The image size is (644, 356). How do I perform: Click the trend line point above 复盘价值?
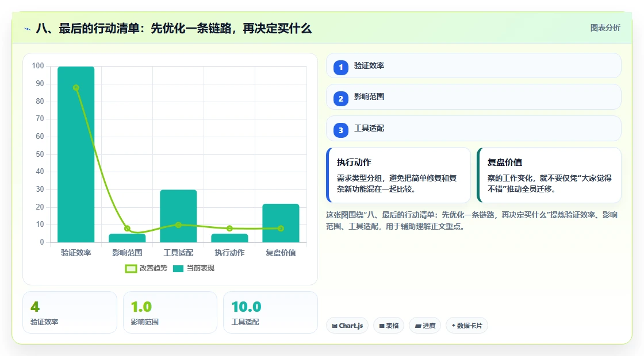pos(281,229)
